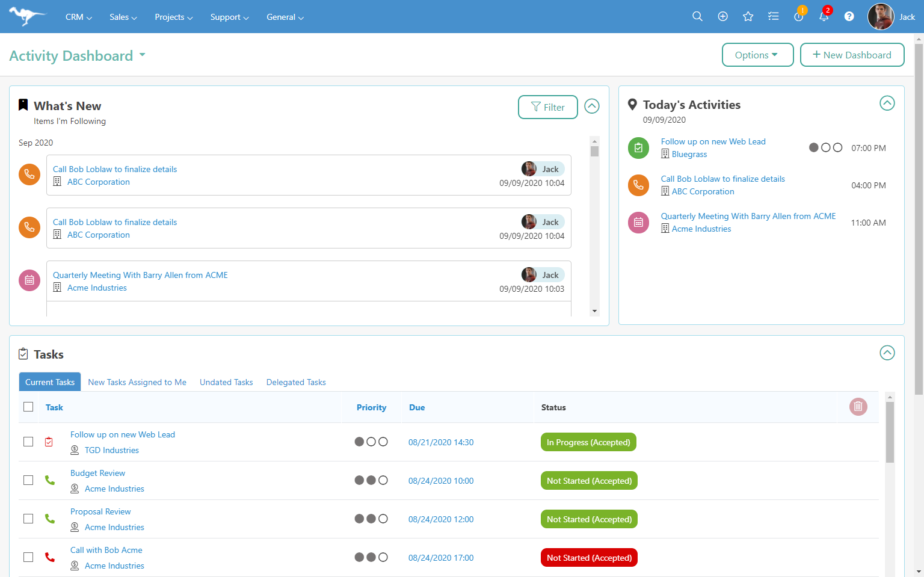924x577 pixels.
Task: Open the global search icon
Action: 697,16
